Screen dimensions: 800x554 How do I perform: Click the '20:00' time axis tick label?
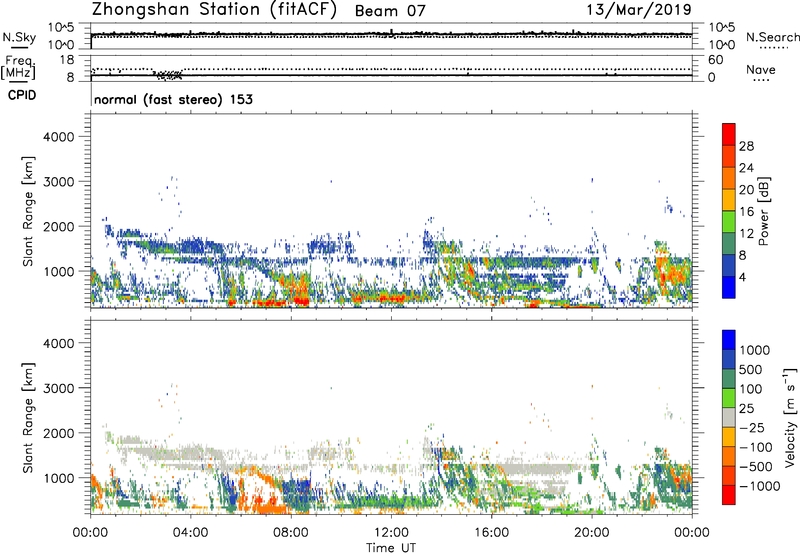pos(591,533)
